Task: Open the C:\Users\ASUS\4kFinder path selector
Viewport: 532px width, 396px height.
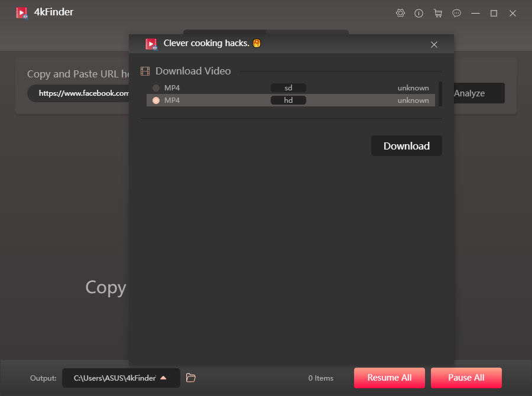Action: [115, 378]
